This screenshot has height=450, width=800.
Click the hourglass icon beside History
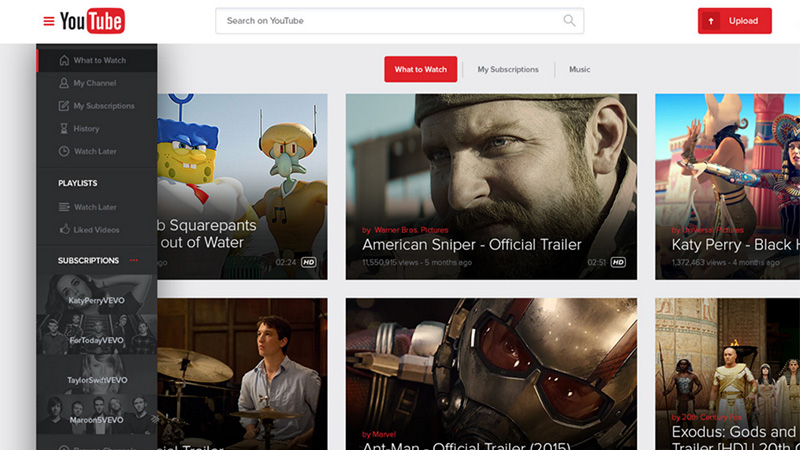click(64, 129)
